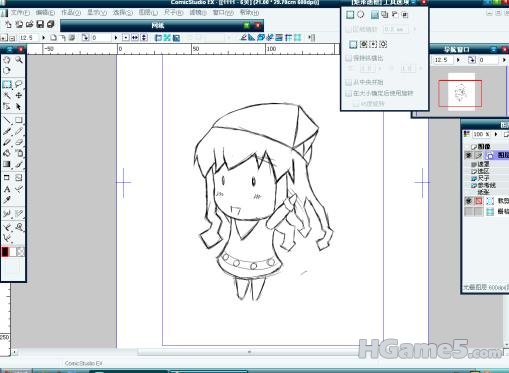The width and height of the screenshot is (509, 373).
Task: Select the Hand (pan) tool in toolbox
Action: tap(7, 60)
